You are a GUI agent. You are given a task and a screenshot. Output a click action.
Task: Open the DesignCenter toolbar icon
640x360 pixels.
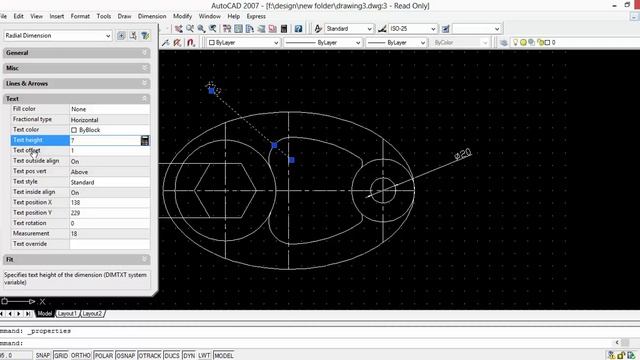point(238,29)
